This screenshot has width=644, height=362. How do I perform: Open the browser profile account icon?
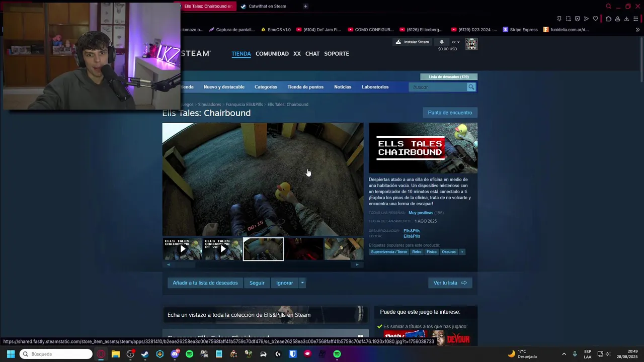617,19
